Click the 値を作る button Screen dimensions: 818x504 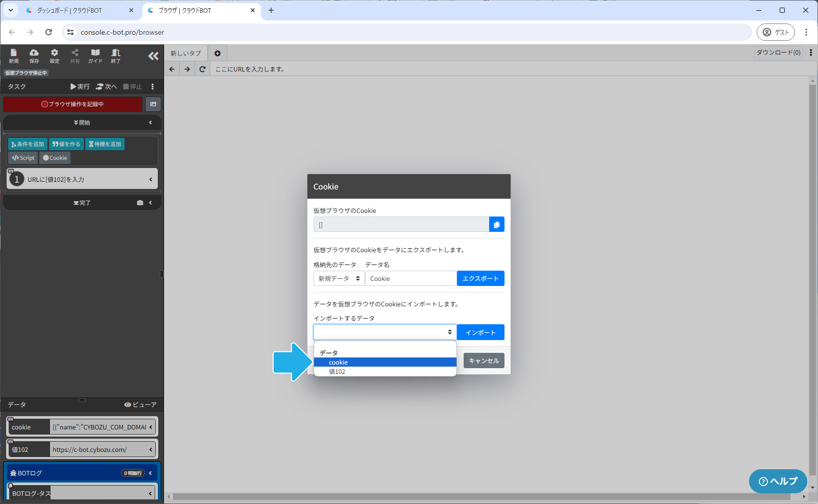66,144
